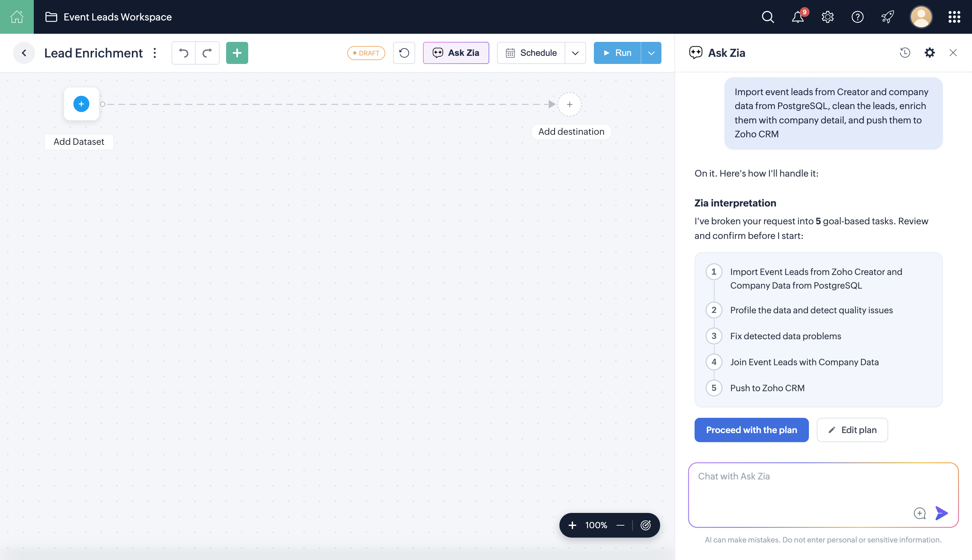Open Lead Enrichment more options menu
Viewport: 972px width, 560px height.
155,53
